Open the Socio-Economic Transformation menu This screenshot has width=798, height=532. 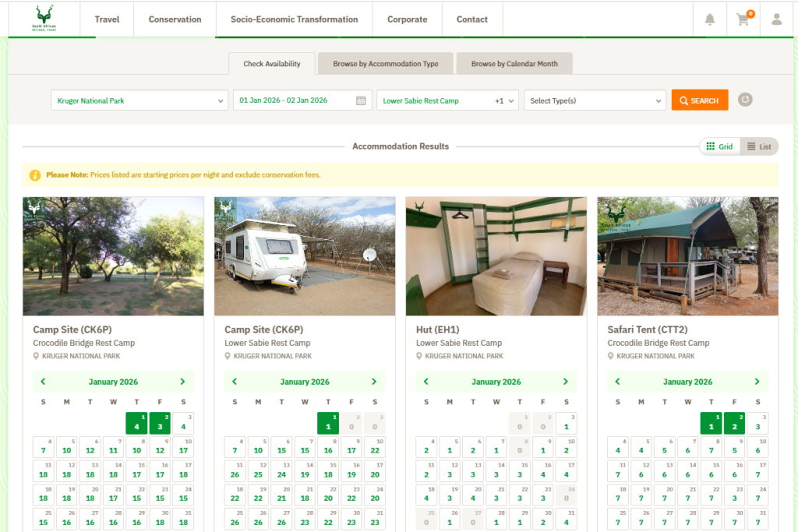pos(294,19)
